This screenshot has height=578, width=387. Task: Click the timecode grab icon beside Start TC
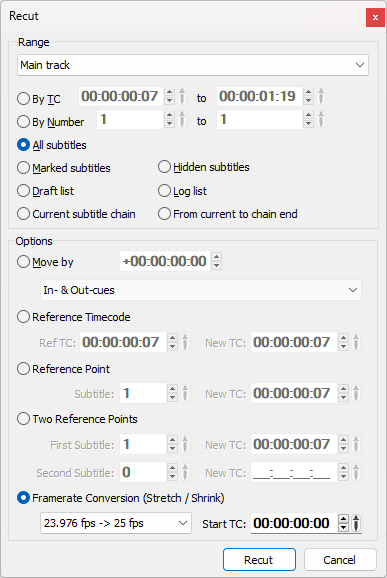coord(356,523)
